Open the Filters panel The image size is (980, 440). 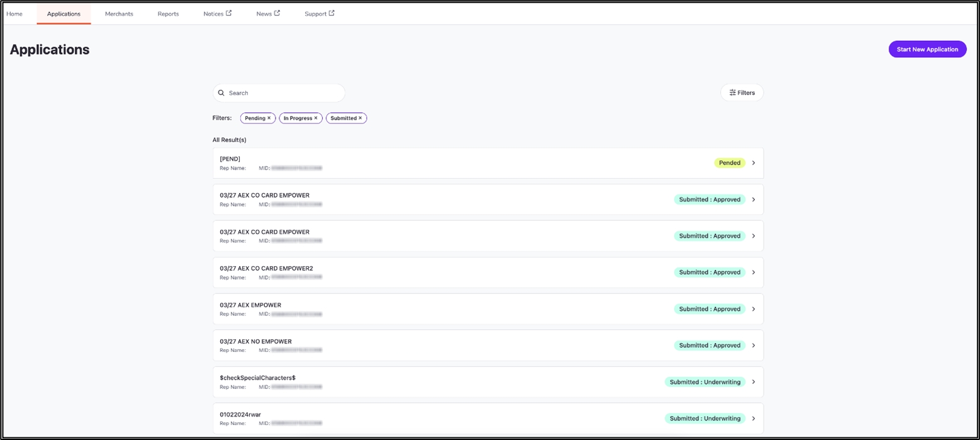742,93
